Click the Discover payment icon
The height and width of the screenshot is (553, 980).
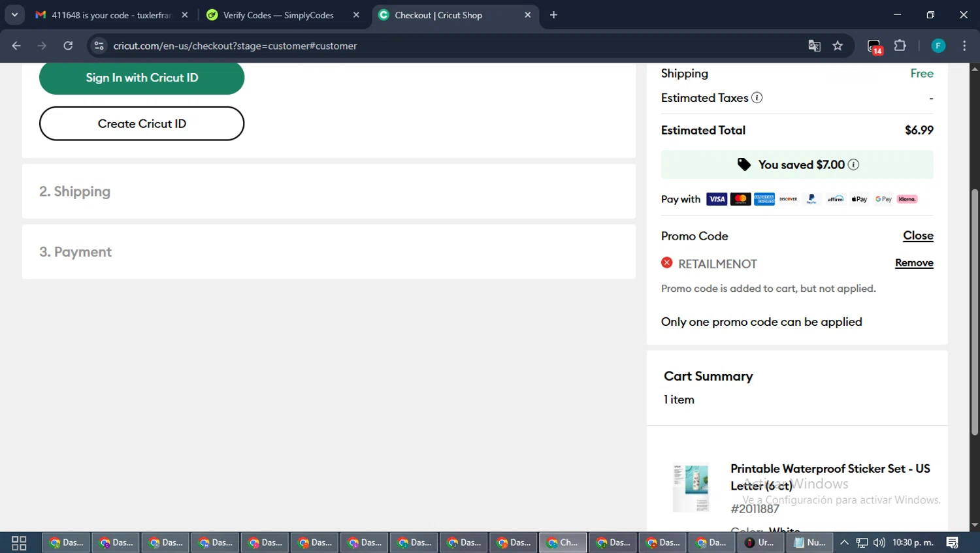coord(788,199)
